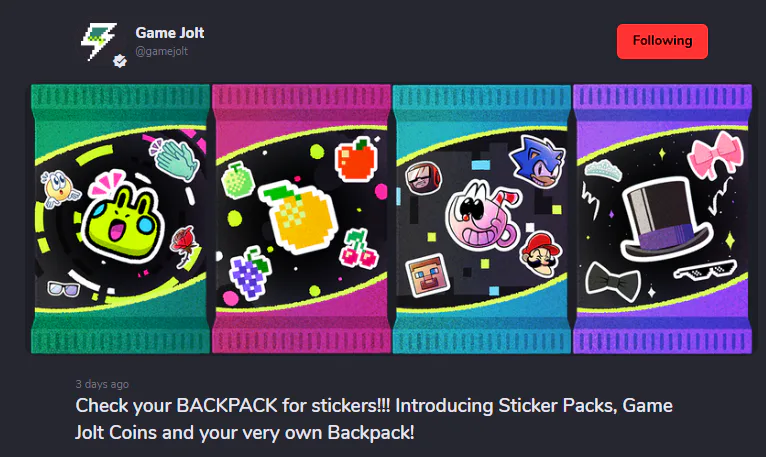766x457 pixels.
Task: Click the pixel orange sticker
Action: click(297, 217)
